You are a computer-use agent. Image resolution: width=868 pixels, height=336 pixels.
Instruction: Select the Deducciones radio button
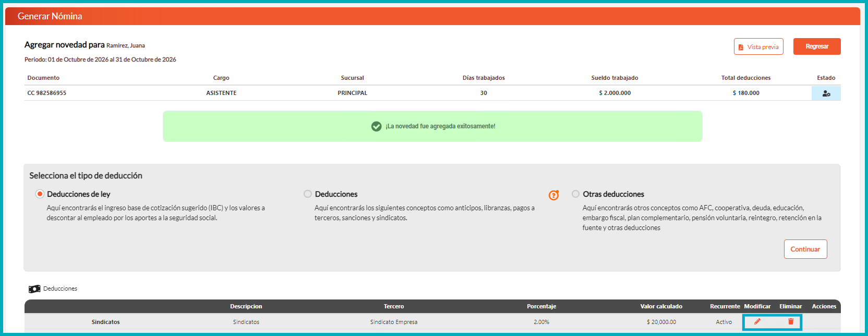(308, 194)
